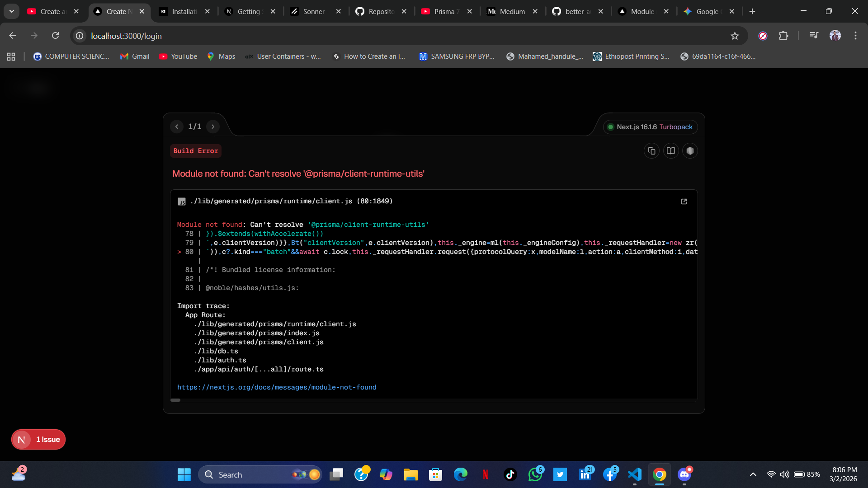Expand Chrome's three-dot menu
The width and height of the screenshot is (868, 488).
point(855,36)
